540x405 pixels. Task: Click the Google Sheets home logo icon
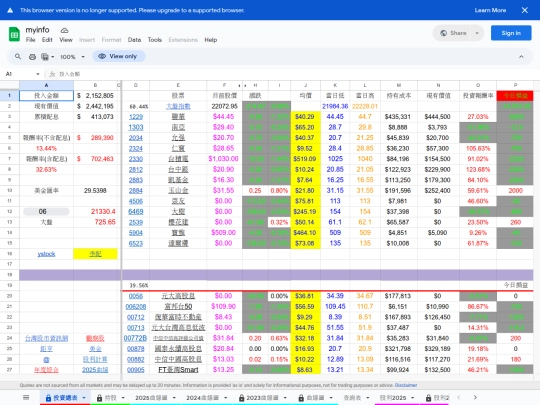tap(14, 34)
